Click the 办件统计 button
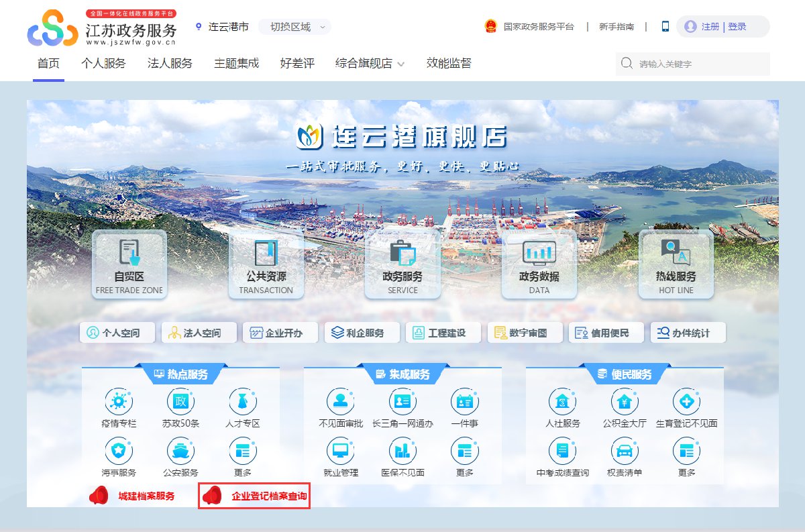This screenshot has height=532, width=805. pos(688,333)
